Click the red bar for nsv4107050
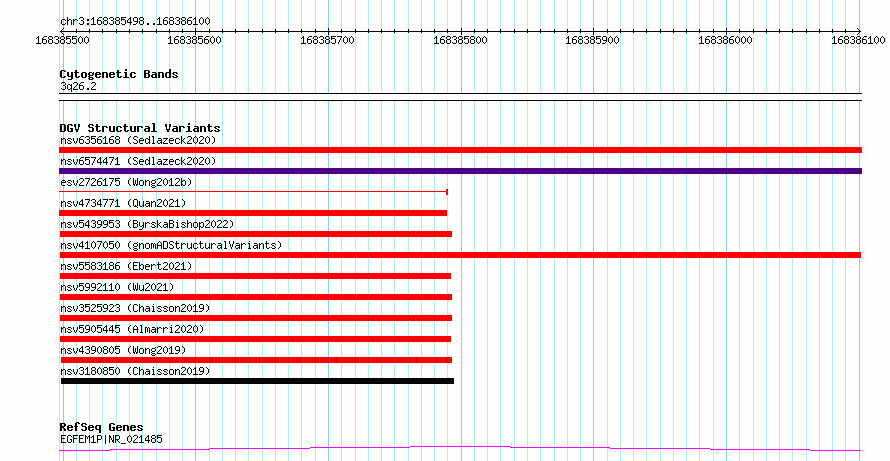Image resolution: width=890 pixels, height=461 pixels. (460, 255)
